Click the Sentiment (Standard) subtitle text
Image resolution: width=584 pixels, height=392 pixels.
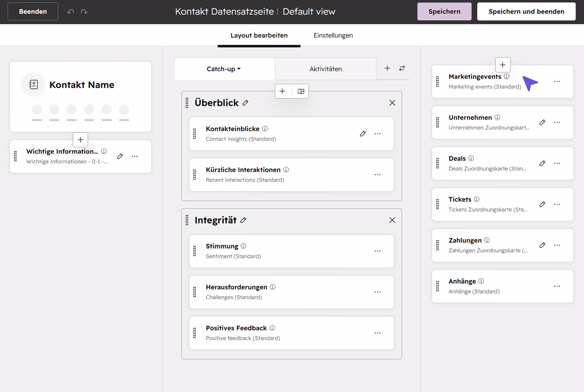[x=233, y=256]
